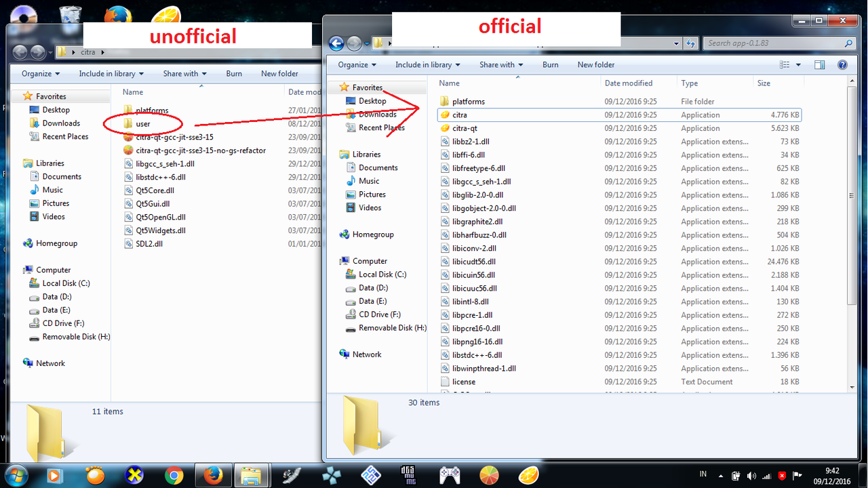Image resolution: width=868 pixels, height=488 pixels.
Task: Open Organize dropdown in official window
Action: click(357, 65)
